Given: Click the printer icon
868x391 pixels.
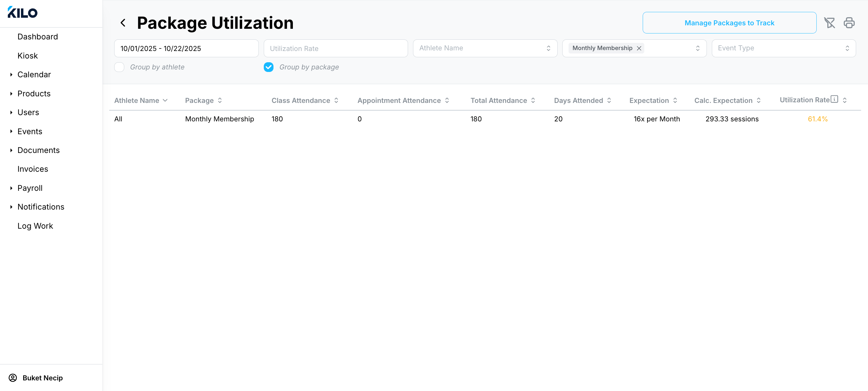Looking at the screenshot, I should coord(849,23).
